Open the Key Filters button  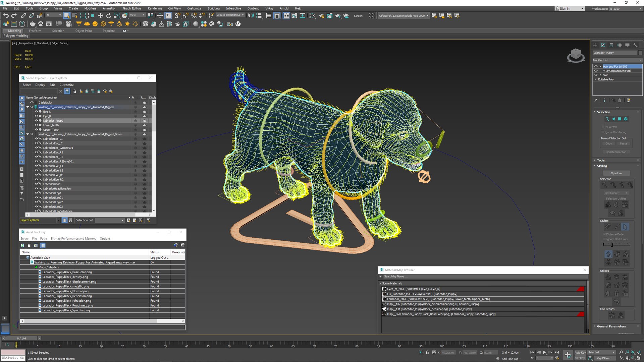click(604, 358)
